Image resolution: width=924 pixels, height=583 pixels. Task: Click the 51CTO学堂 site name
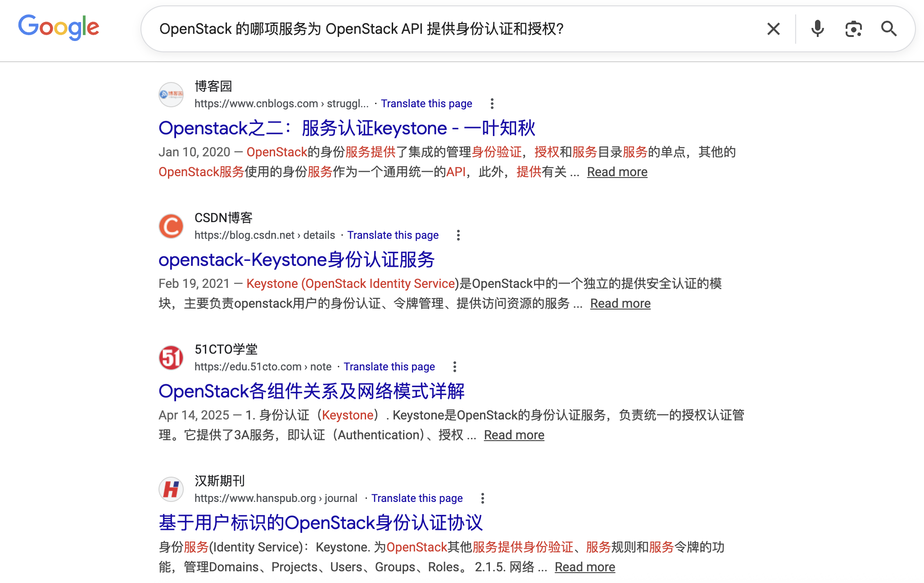click(x=226, y=349)
